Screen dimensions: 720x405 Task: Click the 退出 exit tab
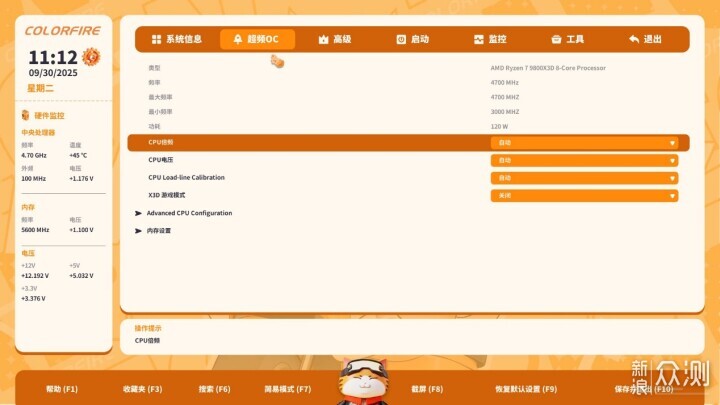coord(645,39)
